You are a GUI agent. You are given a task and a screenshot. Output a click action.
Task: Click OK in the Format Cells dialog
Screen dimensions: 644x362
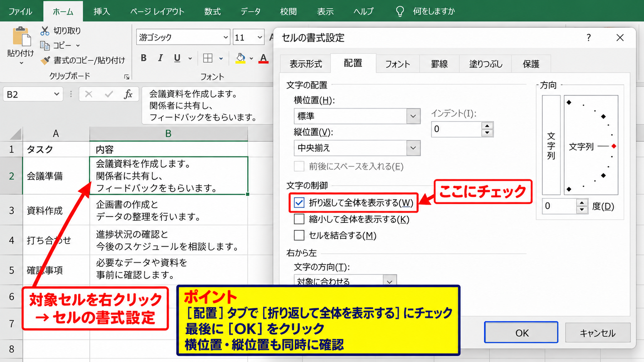coord(521,332)
